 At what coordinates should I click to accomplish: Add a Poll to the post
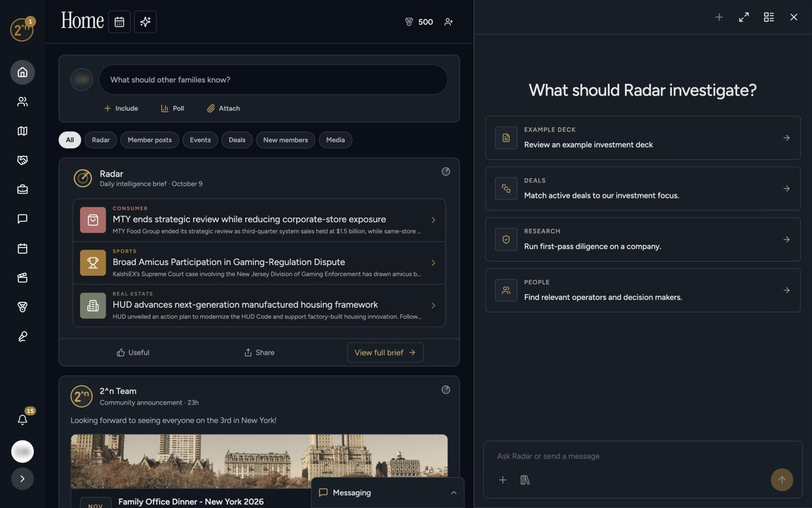pos(173,108)
